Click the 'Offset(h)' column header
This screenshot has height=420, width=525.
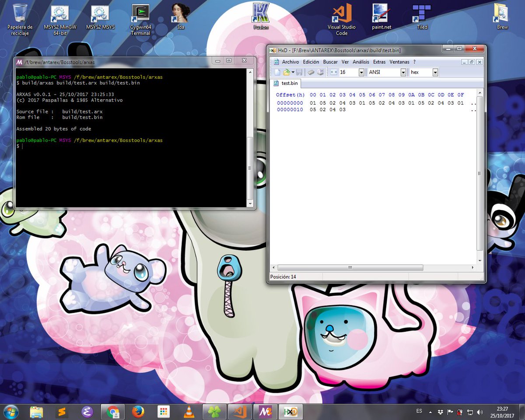(x=290, y=95)
